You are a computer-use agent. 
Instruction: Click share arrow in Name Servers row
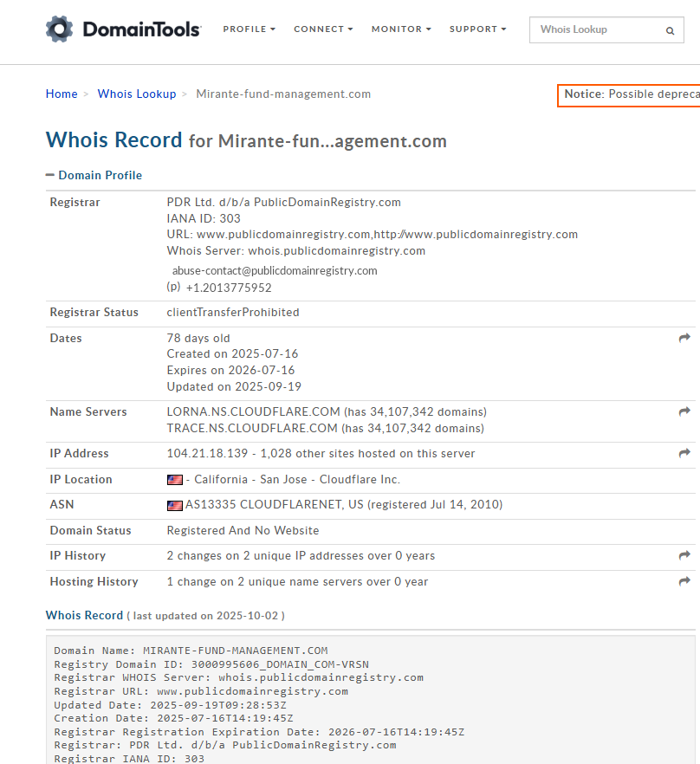click(684, 411)
